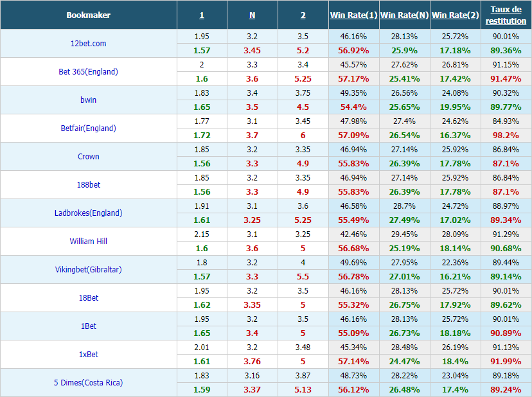This screenshot has height=397, width=532.
Task: Open the Betfair(England) link
Action: click(x=88, y=128)
